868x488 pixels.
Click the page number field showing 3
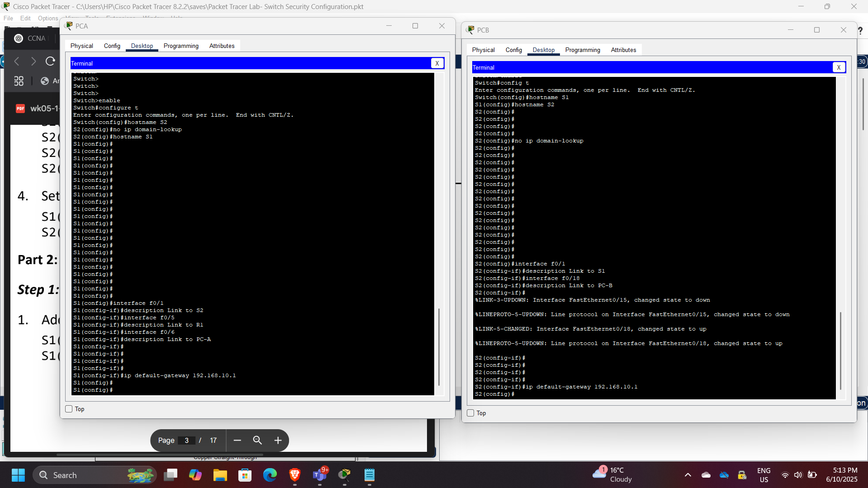(186, 440)
